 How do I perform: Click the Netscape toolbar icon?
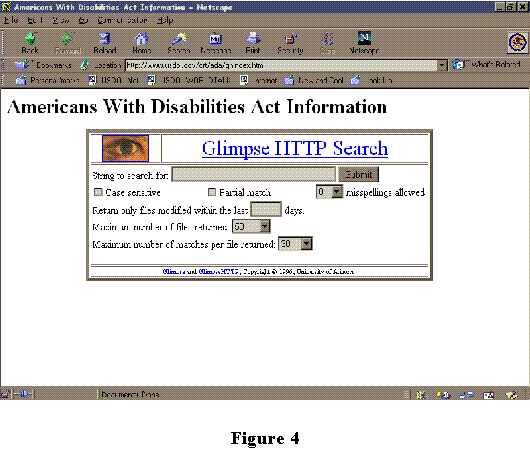pyautogui.click(x=364, y=38)
